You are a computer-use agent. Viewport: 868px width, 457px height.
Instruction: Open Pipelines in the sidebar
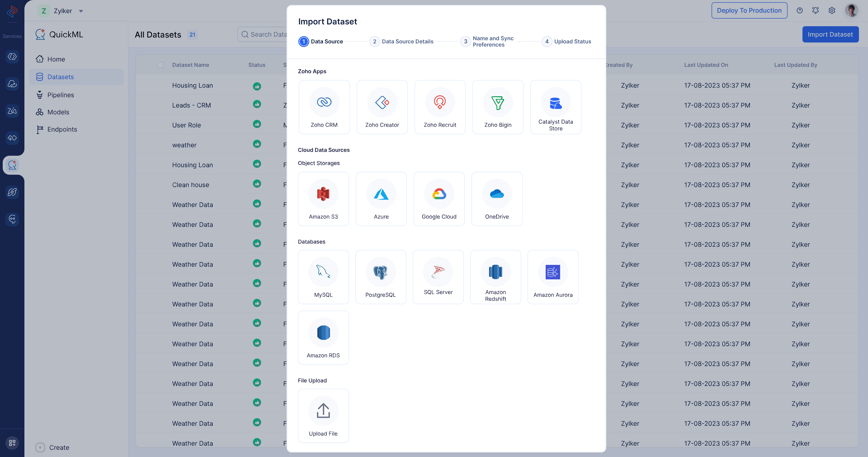(76, 95)
